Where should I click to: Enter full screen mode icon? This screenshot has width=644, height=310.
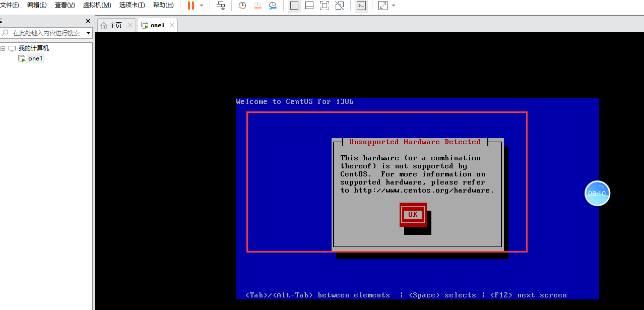point(325,6)
